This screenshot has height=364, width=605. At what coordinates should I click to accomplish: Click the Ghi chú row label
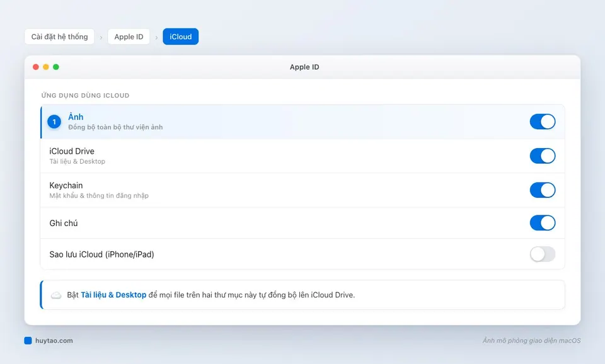click(64, 224)
